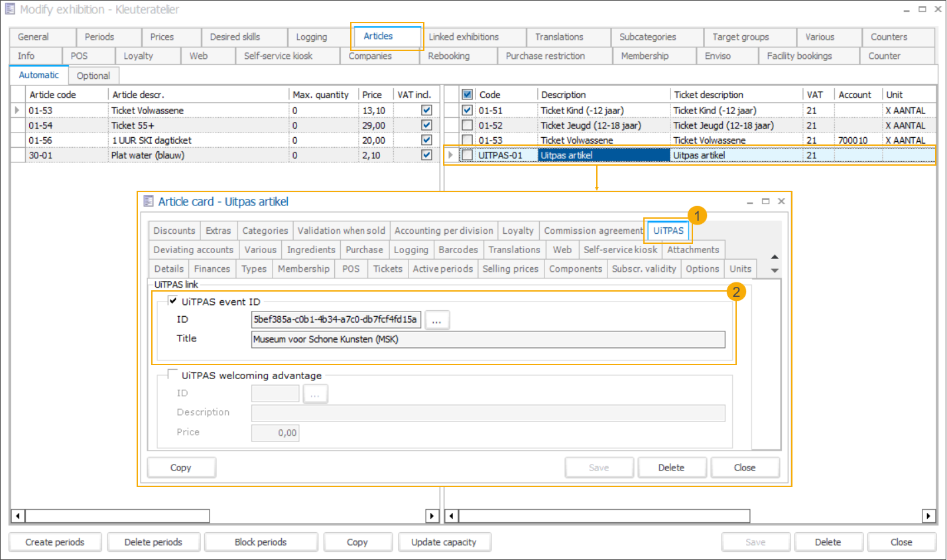Click right arrow of right grid scrollbar
The width and height of the screenshot is (947, 560).
(928, 516)
